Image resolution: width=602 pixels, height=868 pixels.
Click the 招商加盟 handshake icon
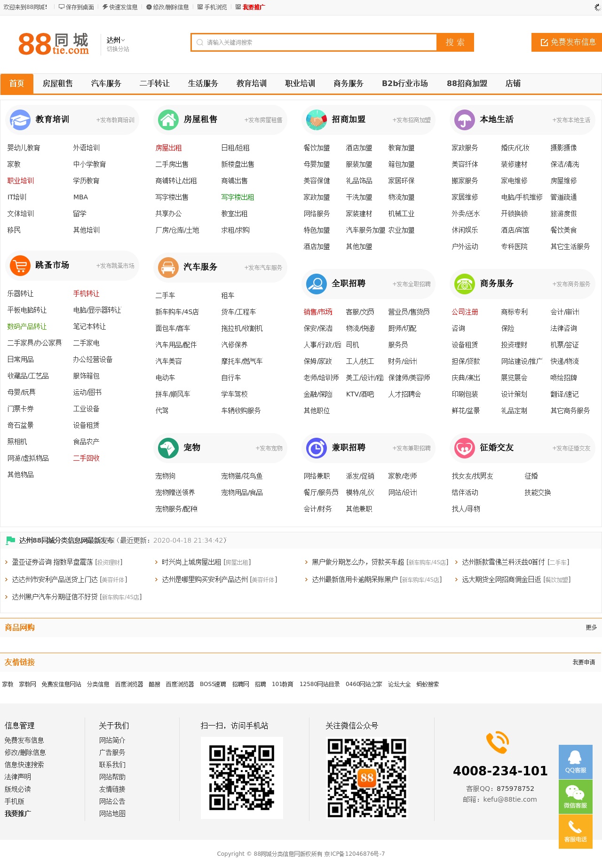316,120
